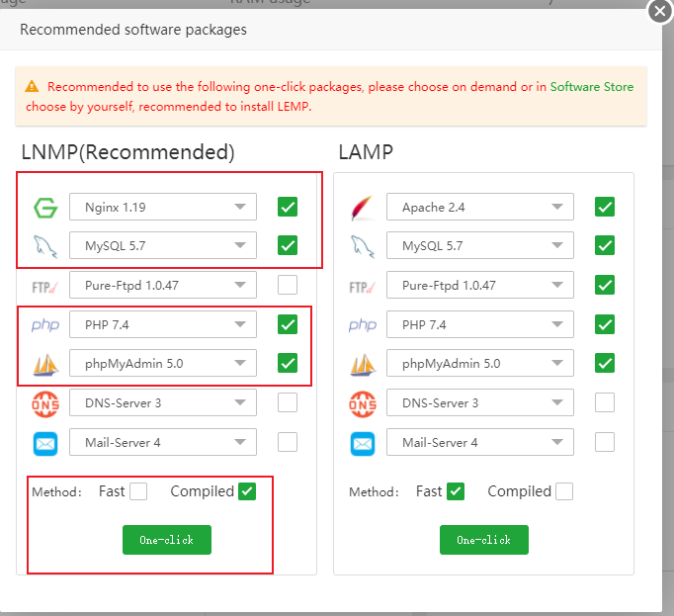Open the MySQL 5.7 dropdown in LNMP

tap(163, 246)
